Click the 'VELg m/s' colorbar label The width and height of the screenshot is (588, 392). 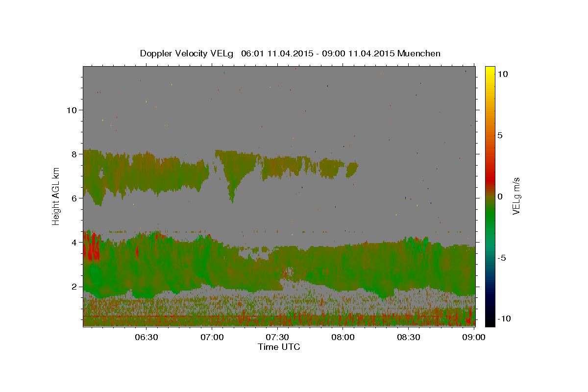(516, 195)
